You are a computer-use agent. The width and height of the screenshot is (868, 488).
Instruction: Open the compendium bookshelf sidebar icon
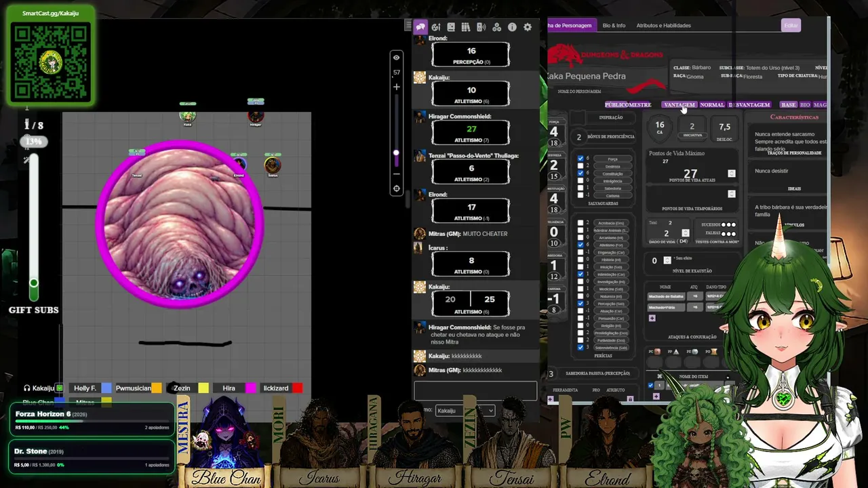tap(466, 27)
